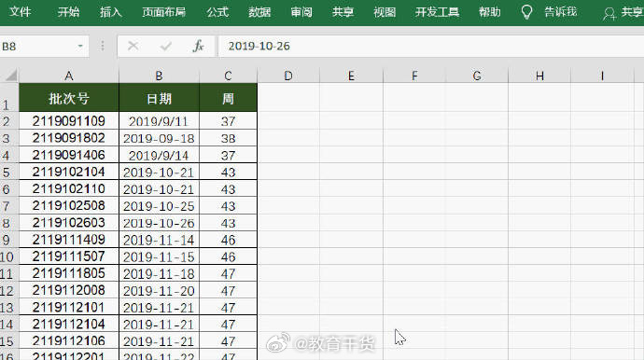Select cell with batch 2119112008
The image size is (644, 360).
pyautogui.click(x=69, y=290)
